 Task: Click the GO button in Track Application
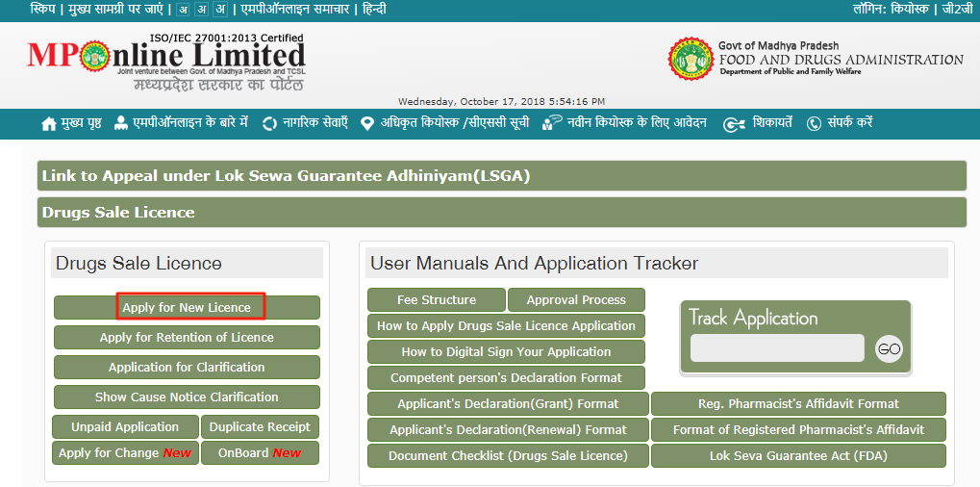(889, 348)
